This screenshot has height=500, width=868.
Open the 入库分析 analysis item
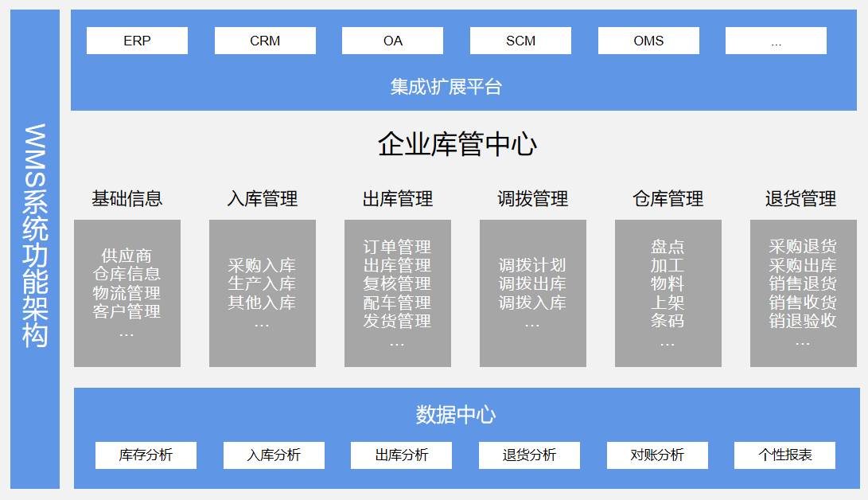coord(274,455)
